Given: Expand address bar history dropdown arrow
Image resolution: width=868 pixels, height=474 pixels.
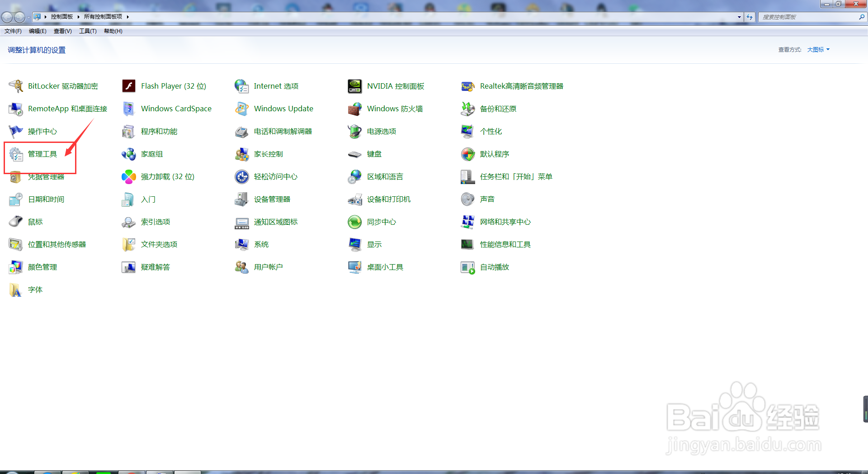Looking at the screenshot, I should [739, 17].
